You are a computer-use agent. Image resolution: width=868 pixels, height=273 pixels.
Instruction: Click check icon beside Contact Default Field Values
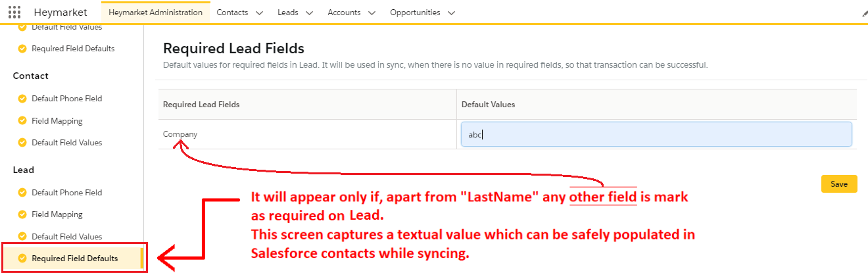[22, 143]
